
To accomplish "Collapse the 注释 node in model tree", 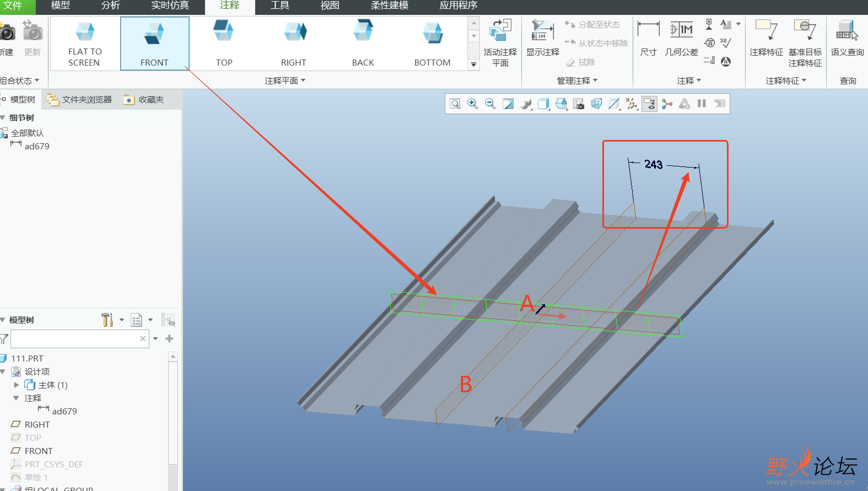I will click(16, 398).
